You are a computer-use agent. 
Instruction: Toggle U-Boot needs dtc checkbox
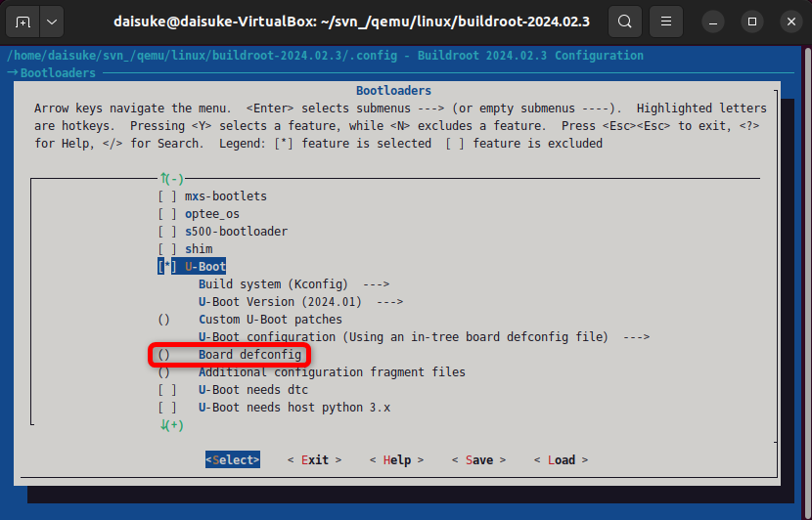[167, 390]
